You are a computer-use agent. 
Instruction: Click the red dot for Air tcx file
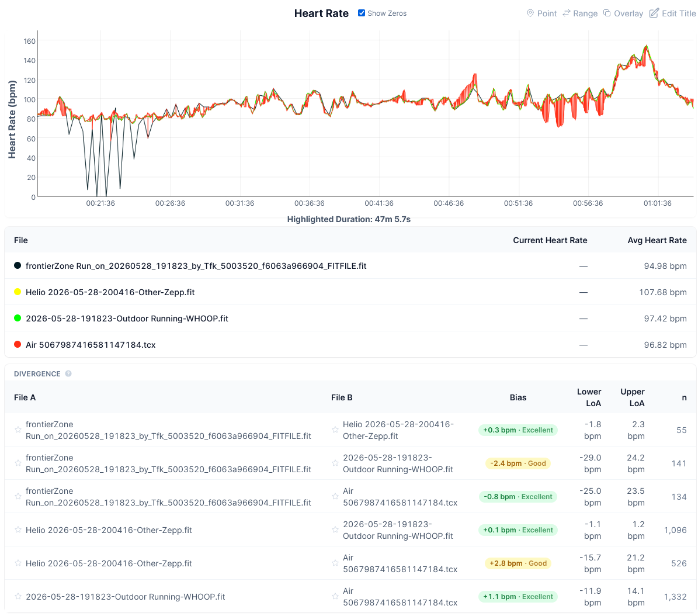18,344
